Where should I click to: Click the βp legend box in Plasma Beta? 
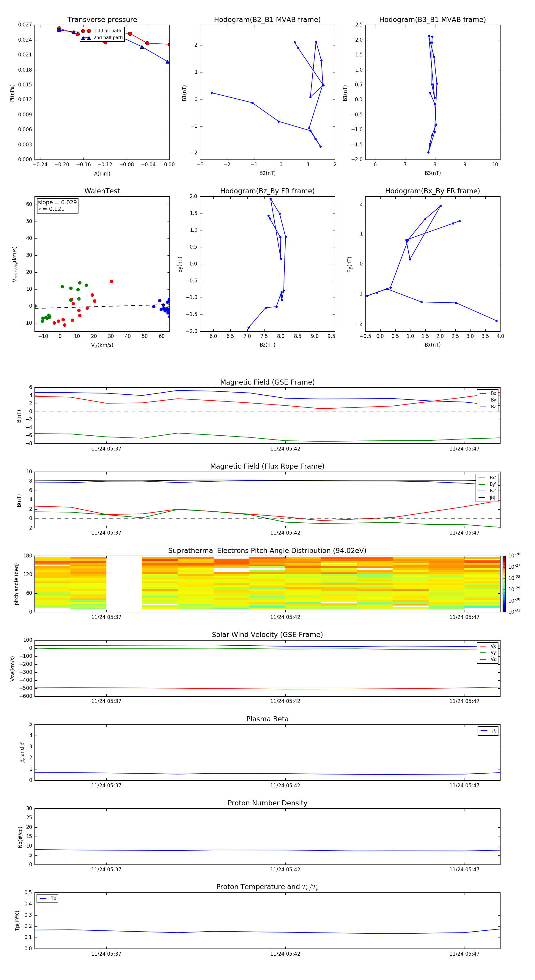tap(488, 731)
